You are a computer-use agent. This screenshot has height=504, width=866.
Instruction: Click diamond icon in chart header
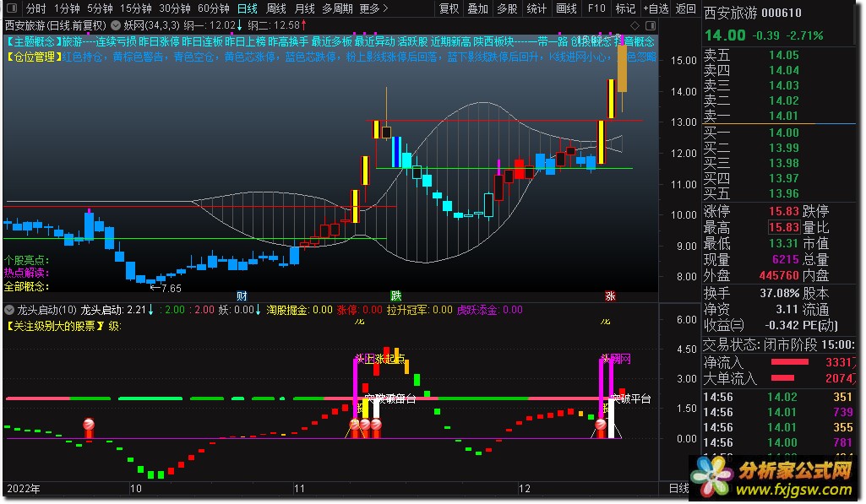[635, 26]
